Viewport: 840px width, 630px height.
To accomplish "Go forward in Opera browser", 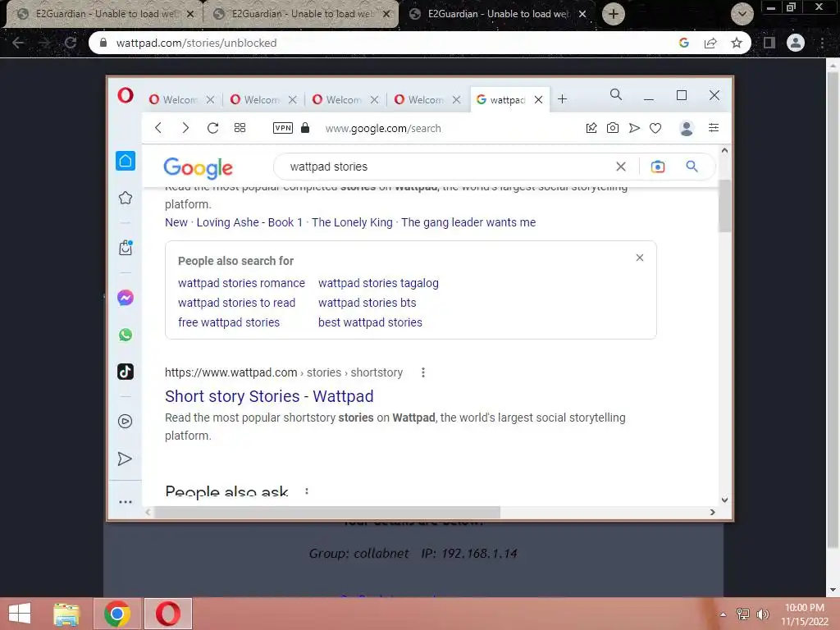I will click(x=185, y=128).
